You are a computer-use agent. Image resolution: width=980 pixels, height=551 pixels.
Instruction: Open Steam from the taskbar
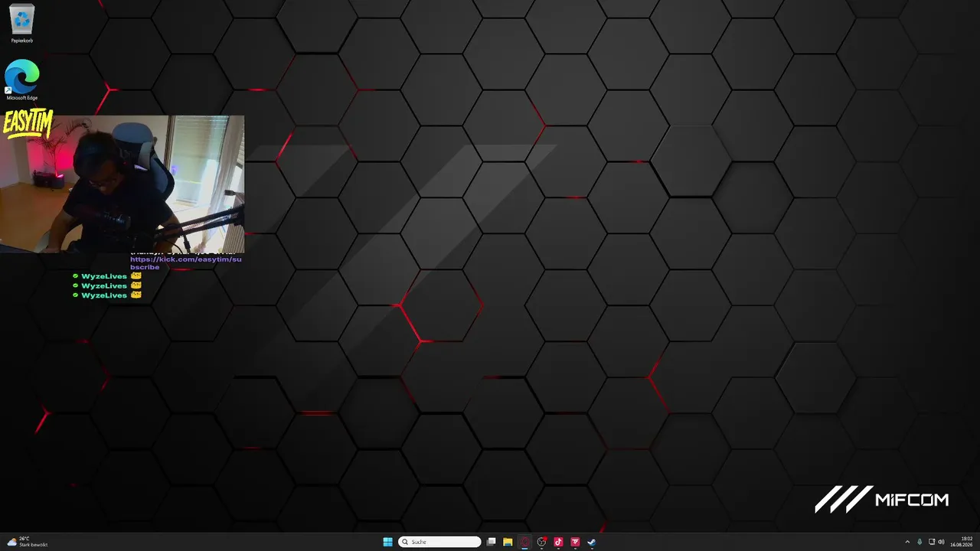click(x=592, y=542)
